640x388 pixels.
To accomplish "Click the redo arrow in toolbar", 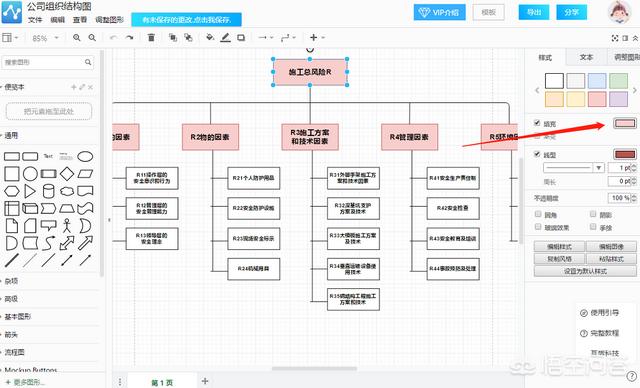I will 129,38.
